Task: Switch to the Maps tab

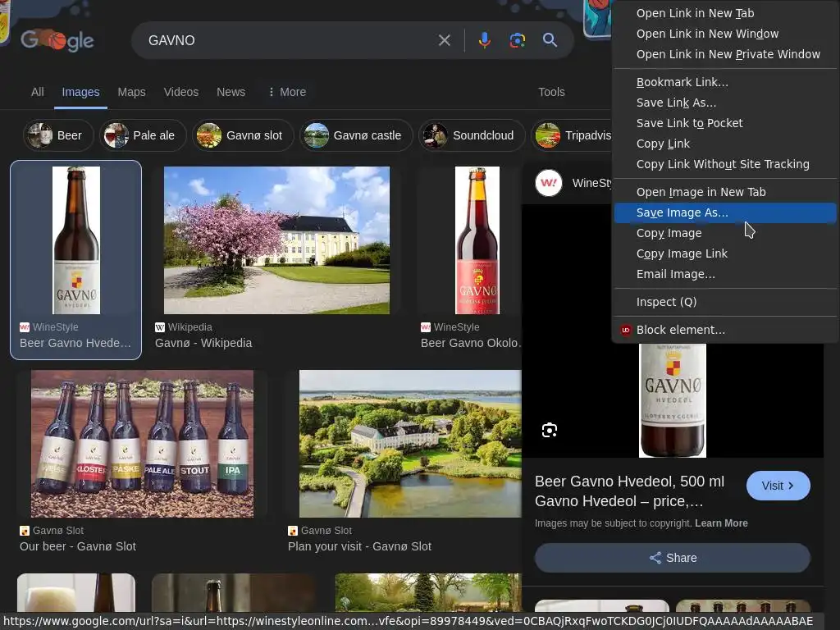Action: [x=132, y=92]
